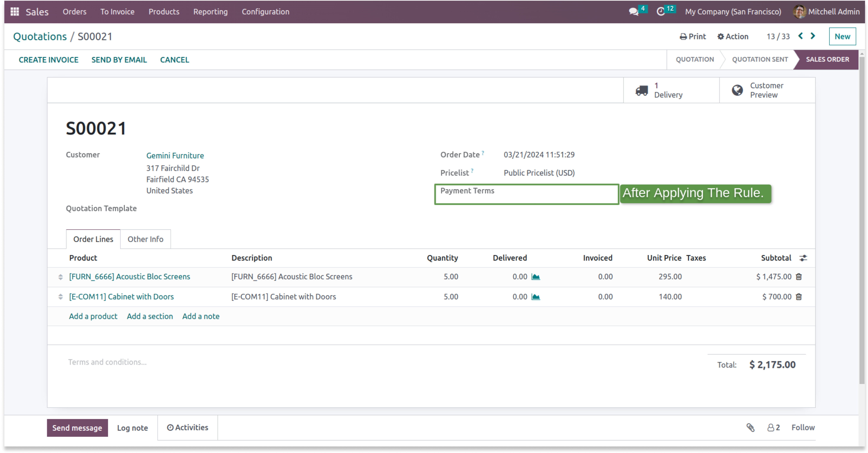
Task: Open the To Invoice menu
Action: click(117, 12)
